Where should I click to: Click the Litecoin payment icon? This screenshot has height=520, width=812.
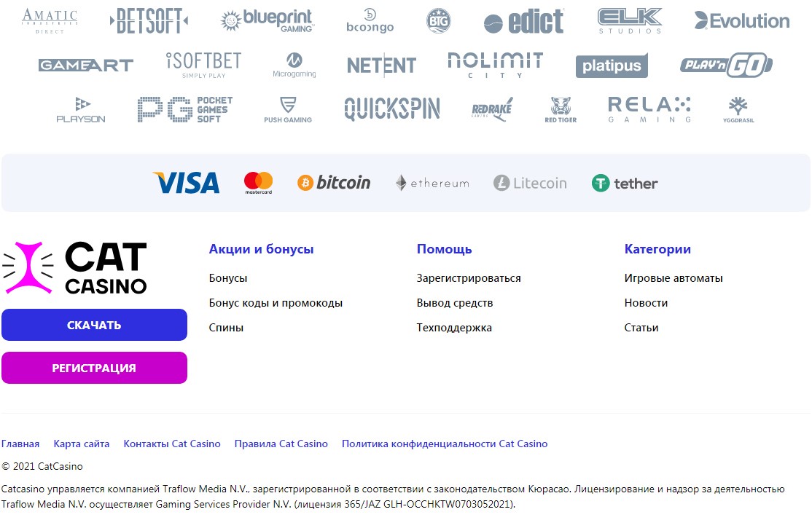[x=530, y=183]
